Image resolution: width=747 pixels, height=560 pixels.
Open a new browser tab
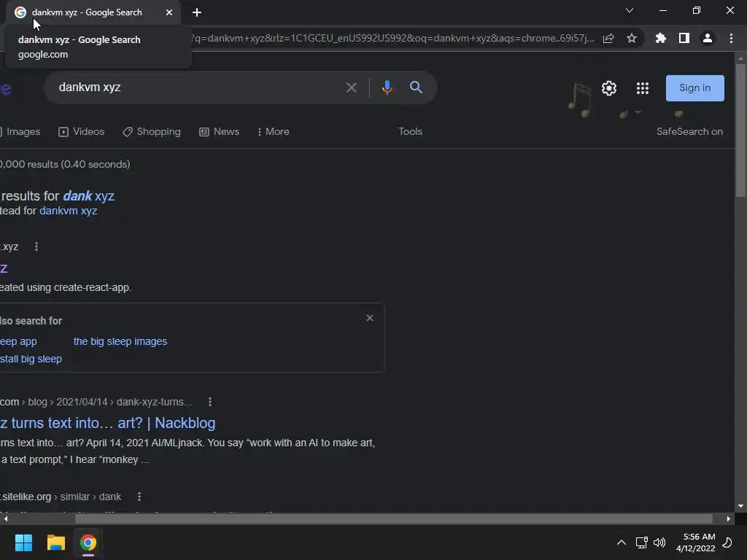pos(197,12)
